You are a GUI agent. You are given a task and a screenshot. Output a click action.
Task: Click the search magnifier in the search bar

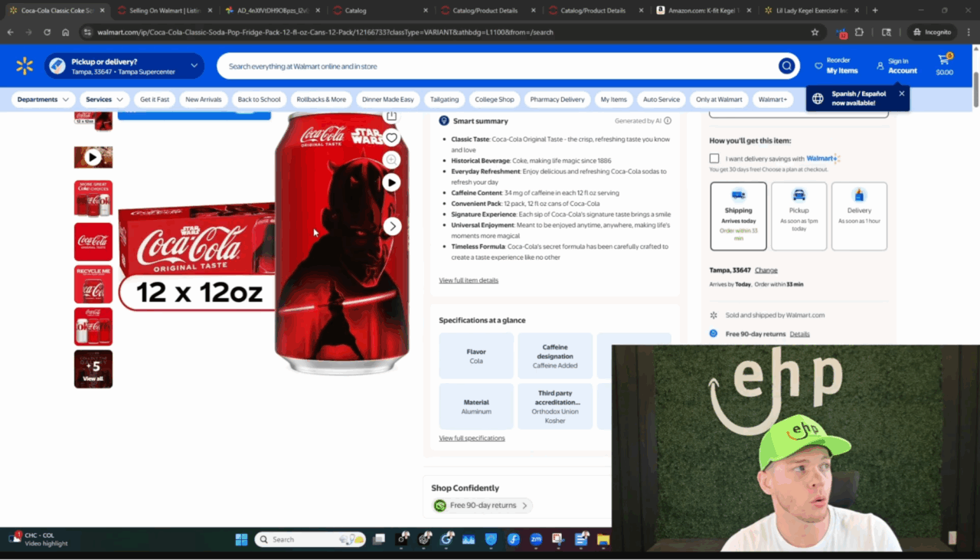[x=786, y=66]
